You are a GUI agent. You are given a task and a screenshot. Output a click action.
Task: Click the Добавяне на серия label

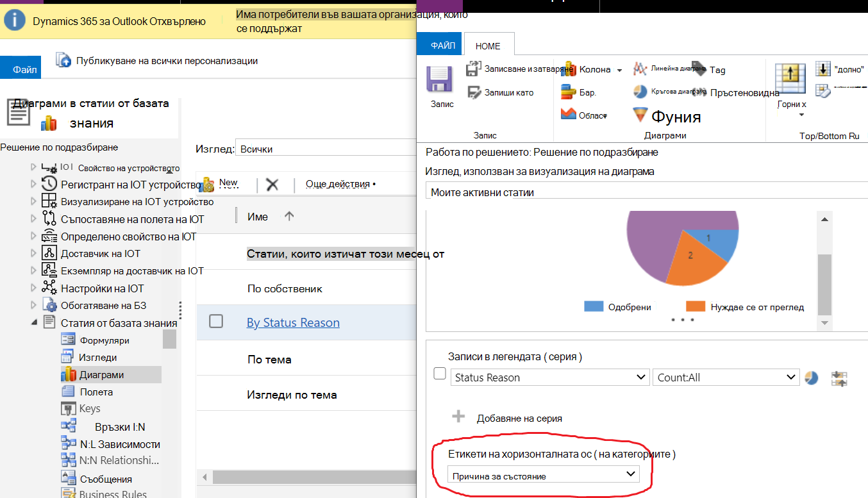[x=519, y=418]
